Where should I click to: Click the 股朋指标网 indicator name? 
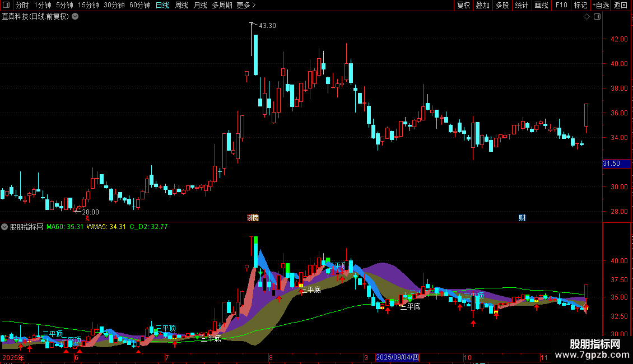27,227
